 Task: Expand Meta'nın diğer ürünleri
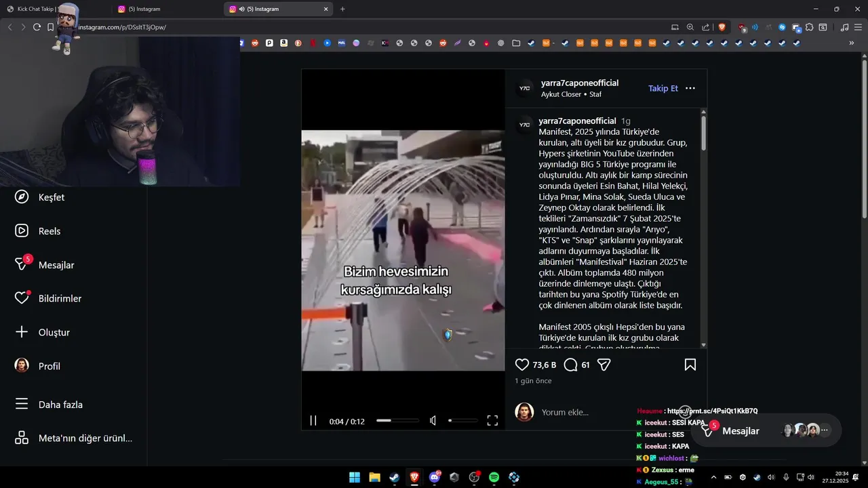click(74, 438)
